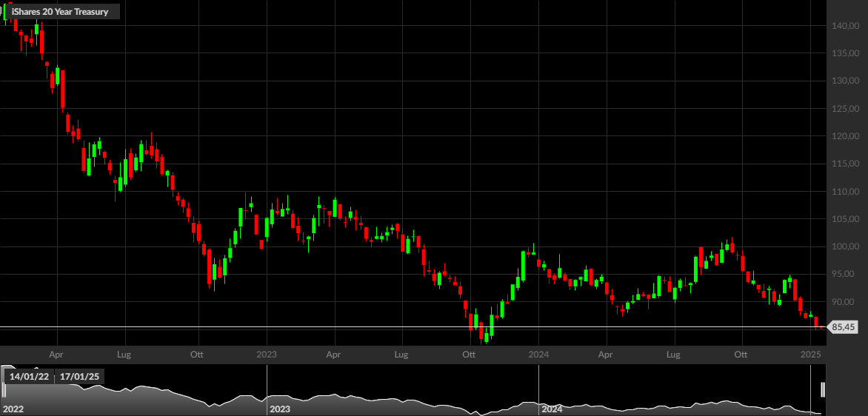Viewport: 868px width, 416px height.
Task: Click the 100,00 price axis label
Action: click(x=846, y=247)
